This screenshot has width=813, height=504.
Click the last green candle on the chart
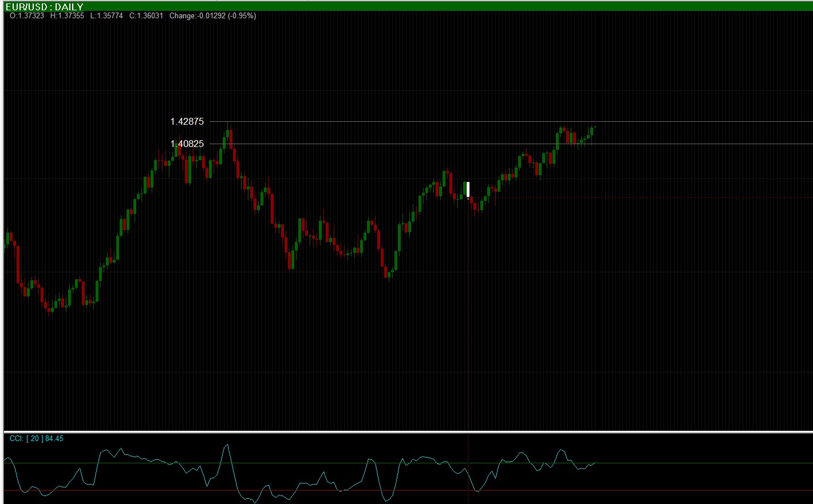(592, 131)
